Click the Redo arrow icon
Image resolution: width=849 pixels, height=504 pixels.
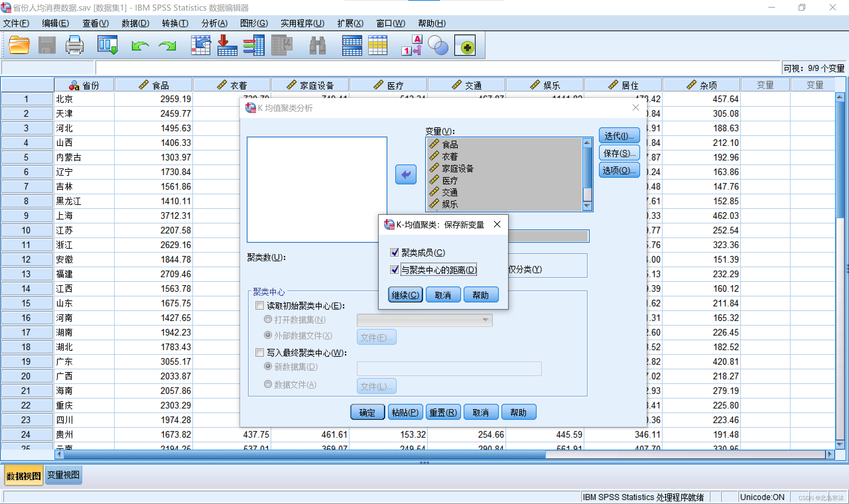pos(167,46)
